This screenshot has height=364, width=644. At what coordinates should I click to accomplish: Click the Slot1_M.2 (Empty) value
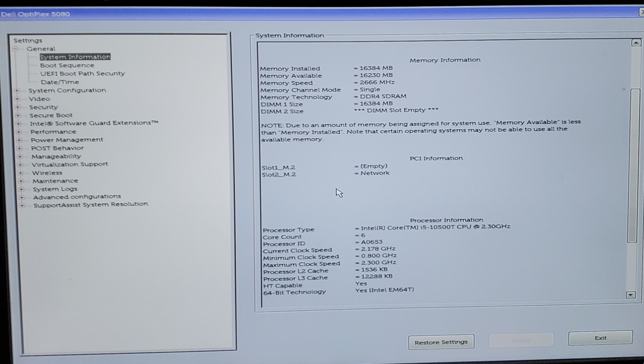pos(371,166)
